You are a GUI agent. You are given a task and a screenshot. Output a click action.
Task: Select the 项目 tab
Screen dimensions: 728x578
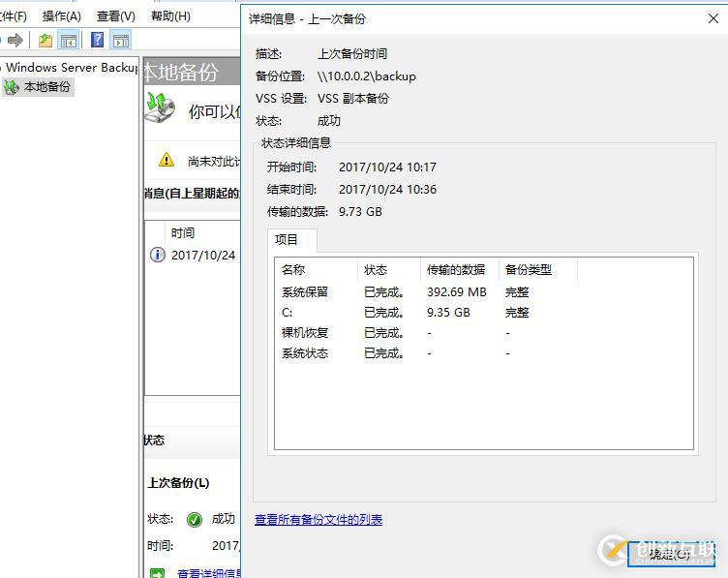coord(292,240)
